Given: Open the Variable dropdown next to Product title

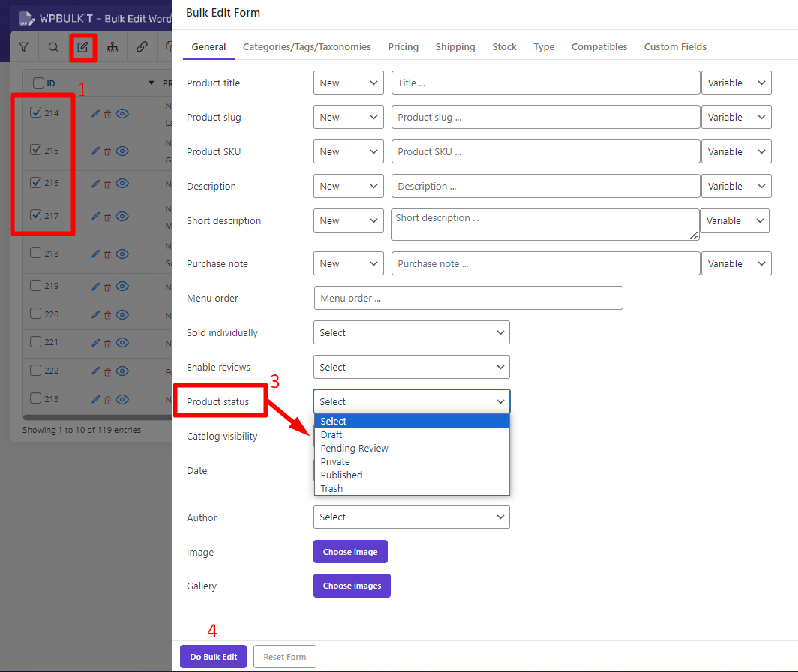Looking at the screenshot, I should click(736, 82).
